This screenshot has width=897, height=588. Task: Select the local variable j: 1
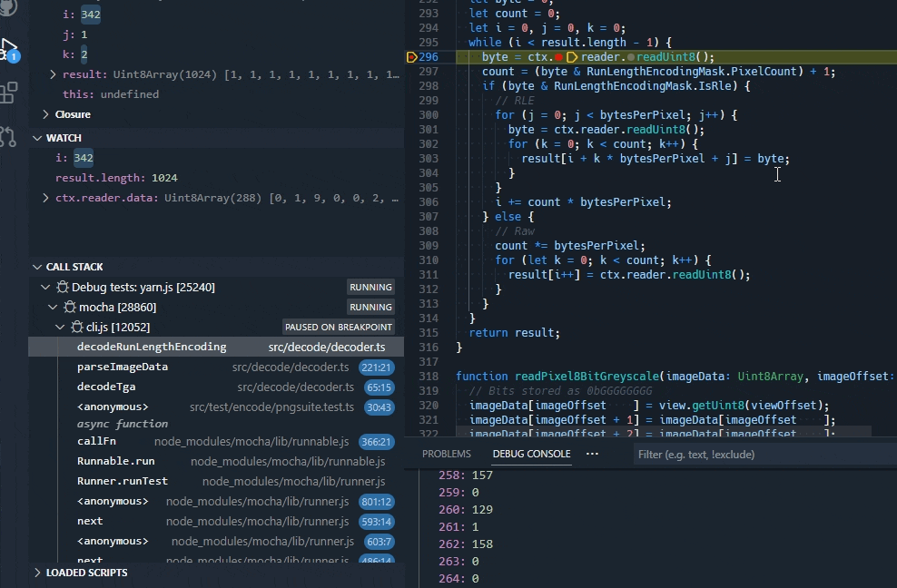tap(216, 34)
